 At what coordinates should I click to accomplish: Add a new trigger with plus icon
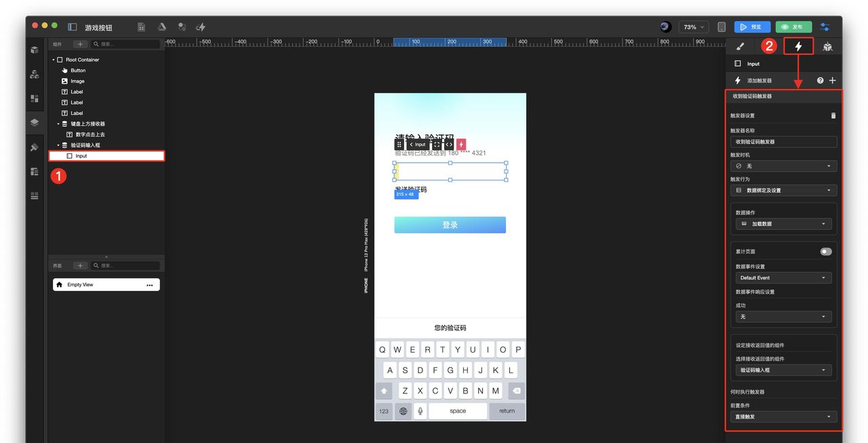pos(833,80)
